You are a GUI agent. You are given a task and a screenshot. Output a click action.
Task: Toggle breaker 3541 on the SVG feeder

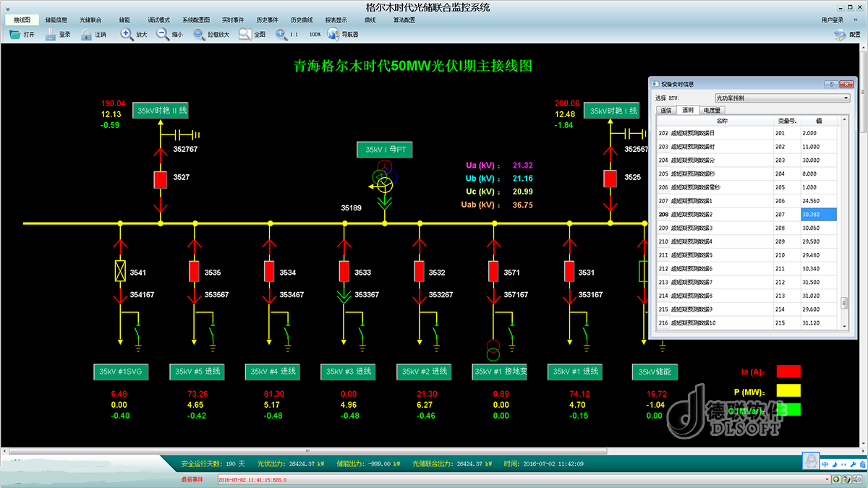(x=120, y=272)
